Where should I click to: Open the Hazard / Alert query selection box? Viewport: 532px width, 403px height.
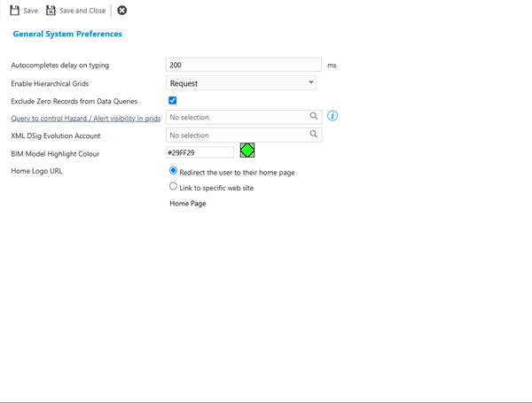pyautogui.click(x=237, y=117)
